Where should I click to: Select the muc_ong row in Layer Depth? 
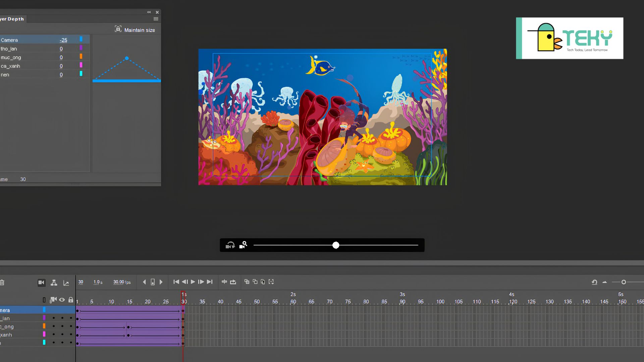[45, 57]
